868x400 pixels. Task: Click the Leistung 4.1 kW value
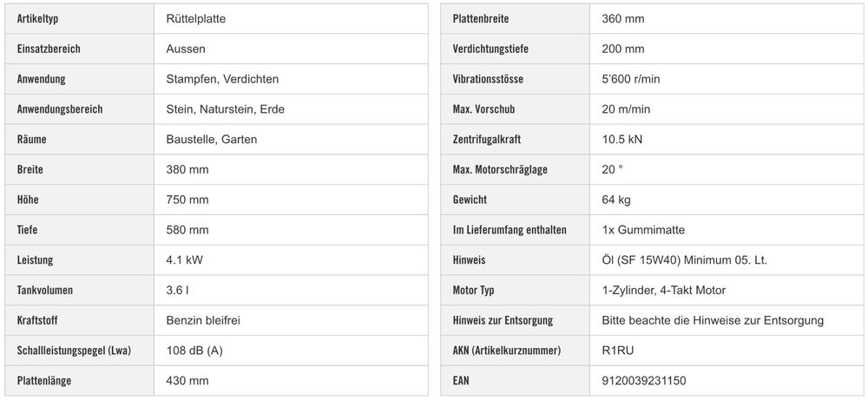click(x=184, y=260)
